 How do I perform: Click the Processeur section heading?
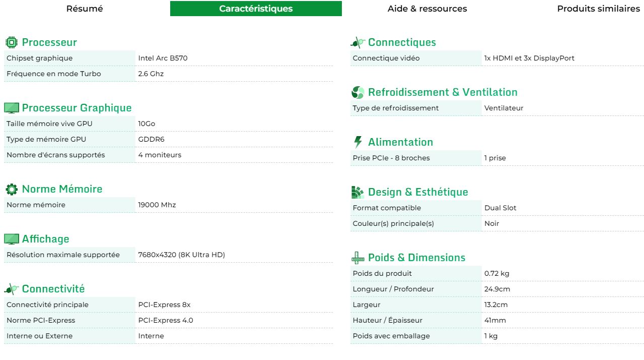[x=49, y=42]
